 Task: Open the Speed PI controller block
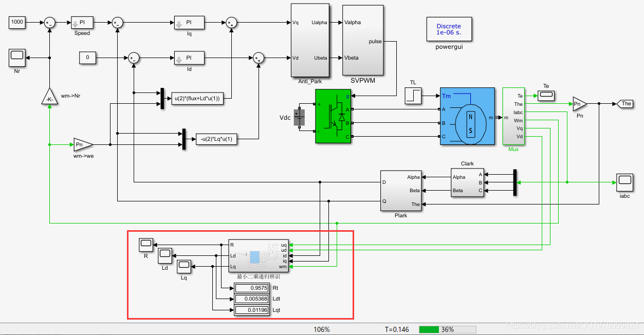[82, 23]
